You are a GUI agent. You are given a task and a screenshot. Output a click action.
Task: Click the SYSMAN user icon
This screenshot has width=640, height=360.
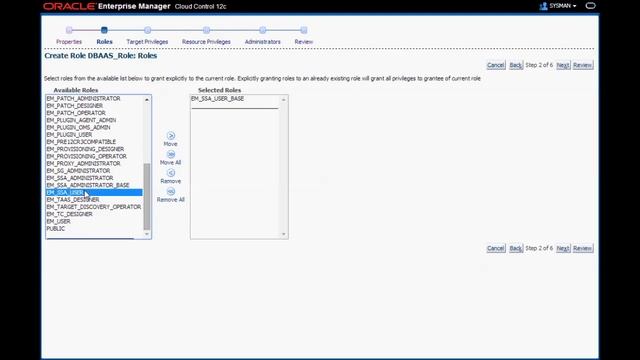[543, 6]
